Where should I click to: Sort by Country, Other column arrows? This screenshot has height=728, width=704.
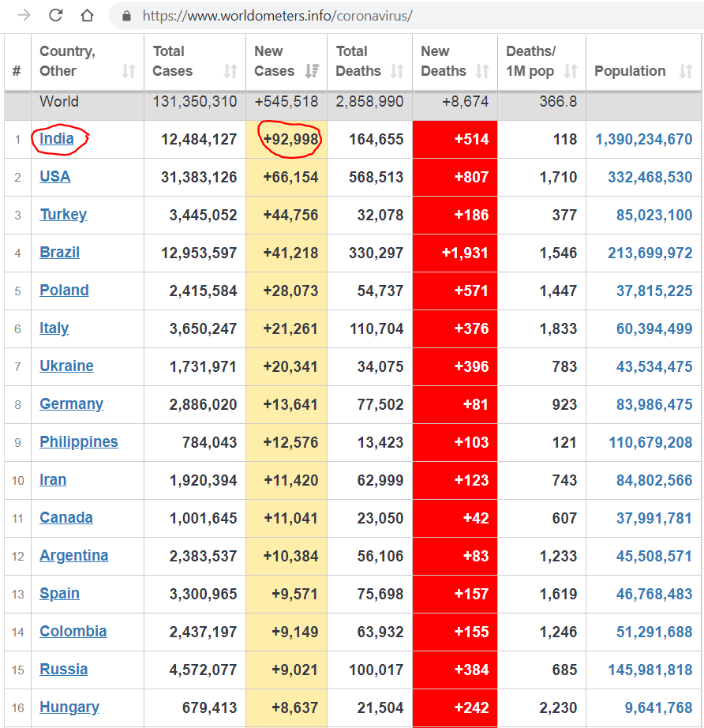129,71
